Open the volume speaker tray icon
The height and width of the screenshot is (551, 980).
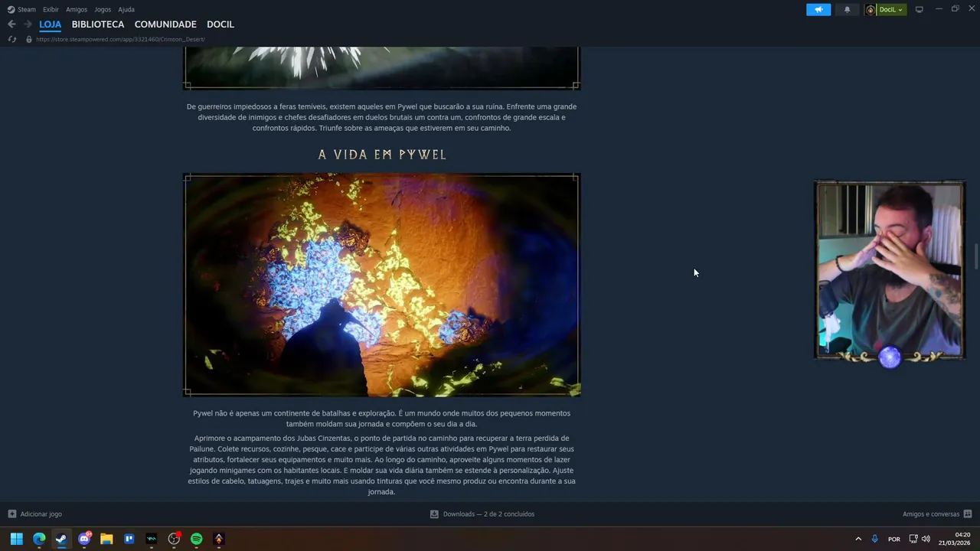coord(926,539)
